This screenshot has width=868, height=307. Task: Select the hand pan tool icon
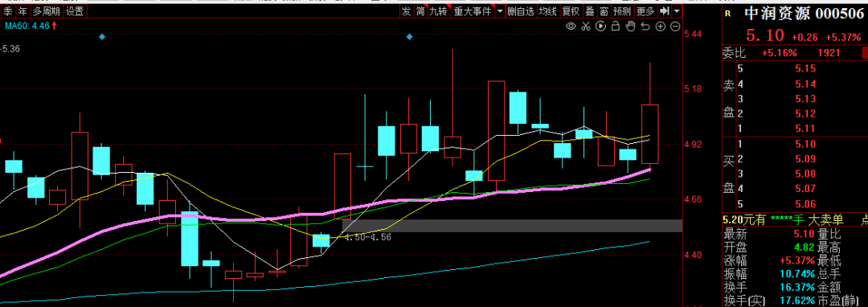coord(631,26)
